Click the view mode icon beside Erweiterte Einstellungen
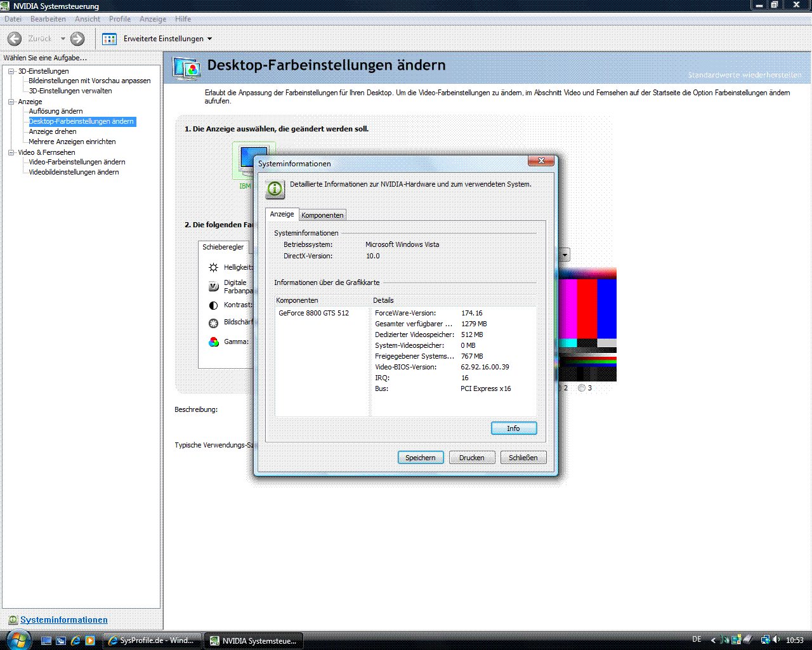Viewport: 812px width, 650px height. (x=109, y=39)
